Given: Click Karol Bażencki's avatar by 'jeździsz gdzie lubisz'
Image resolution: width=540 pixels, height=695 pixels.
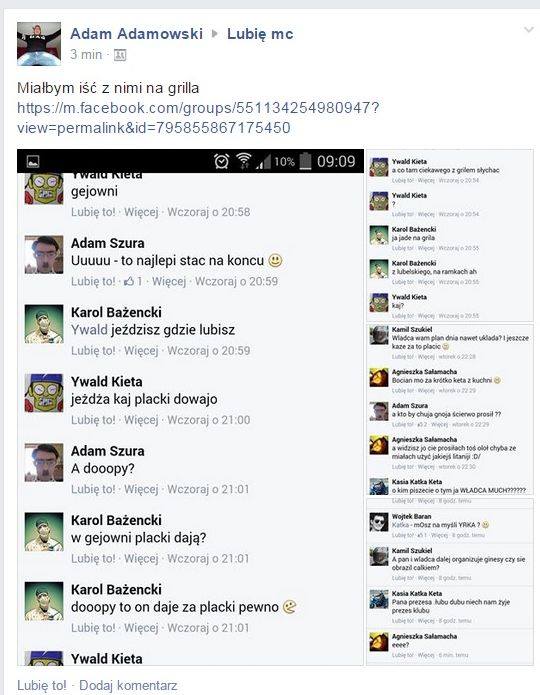Looking at the screenshot, I should [44, 324].
